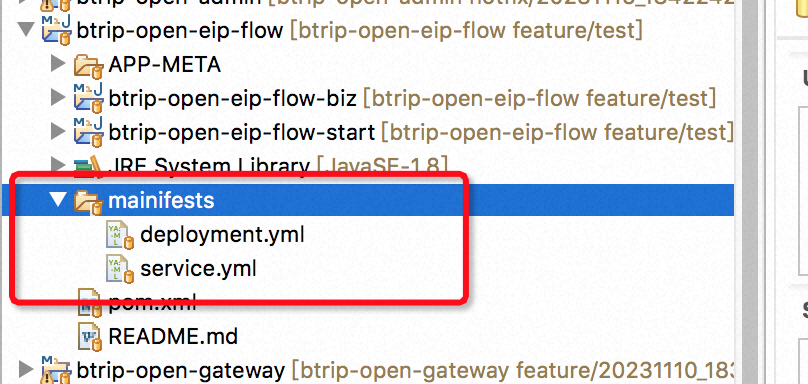Click the deployment.yml YAML file icon
808x384 pixels.
[x=120, y=235]
